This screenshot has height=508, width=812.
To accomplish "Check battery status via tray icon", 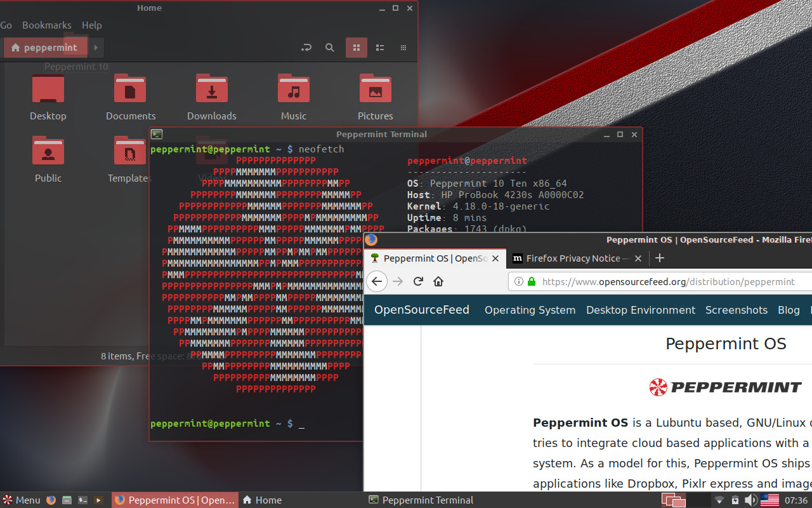I will coord(735,500).
